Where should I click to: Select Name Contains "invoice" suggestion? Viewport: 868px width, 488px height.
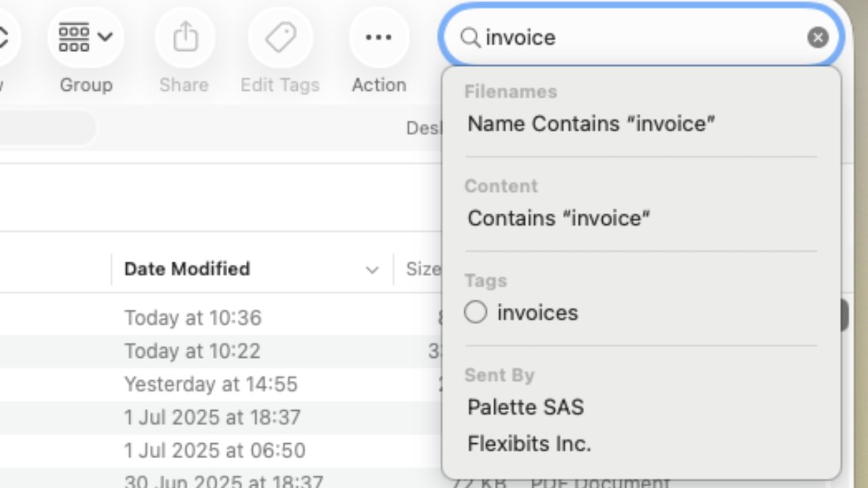coord(591,123)
